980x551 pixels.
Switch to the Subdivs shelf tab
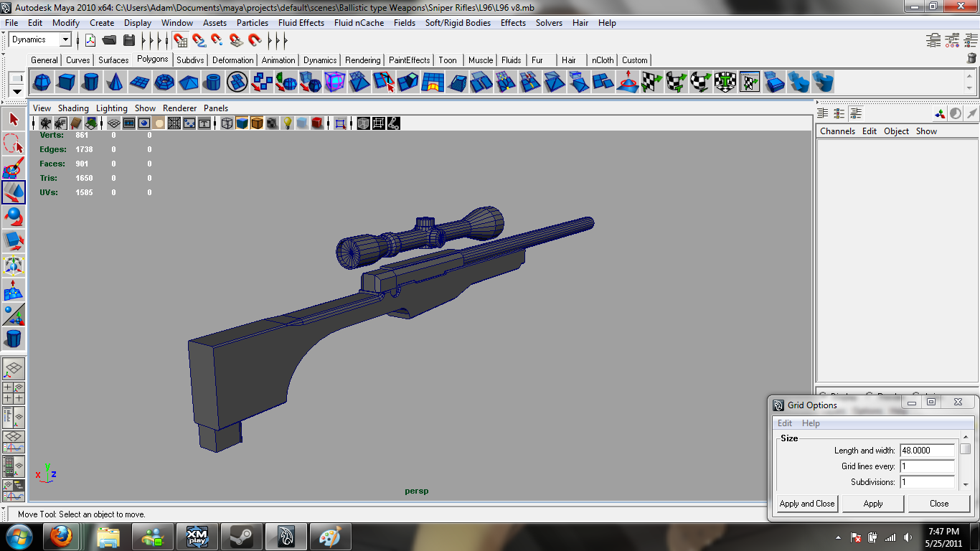coord(189,60)
